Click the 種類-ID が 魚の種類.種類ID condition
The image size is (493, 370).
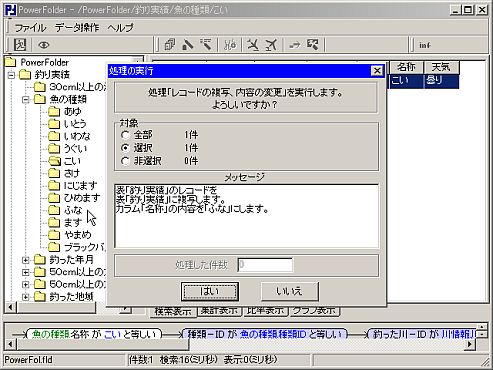point(265,334)
